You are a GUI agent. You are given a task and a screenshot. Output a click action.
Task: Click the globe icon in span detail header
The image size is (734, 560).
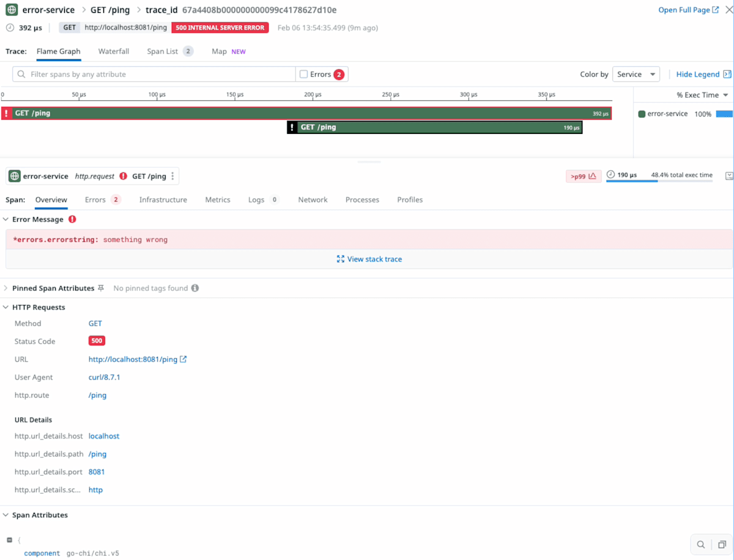pyautogui.click(x=14, y=176)
